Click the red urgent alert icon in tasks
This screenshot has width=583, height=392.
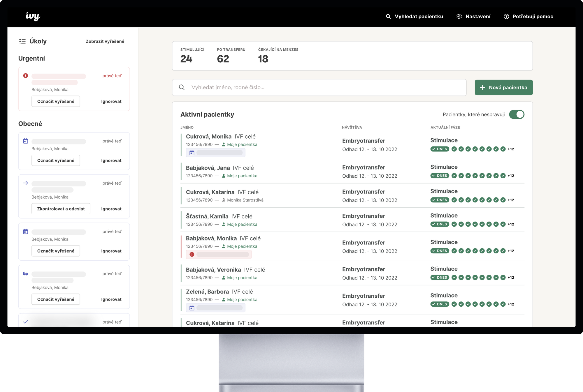click(x=26, y=76)
